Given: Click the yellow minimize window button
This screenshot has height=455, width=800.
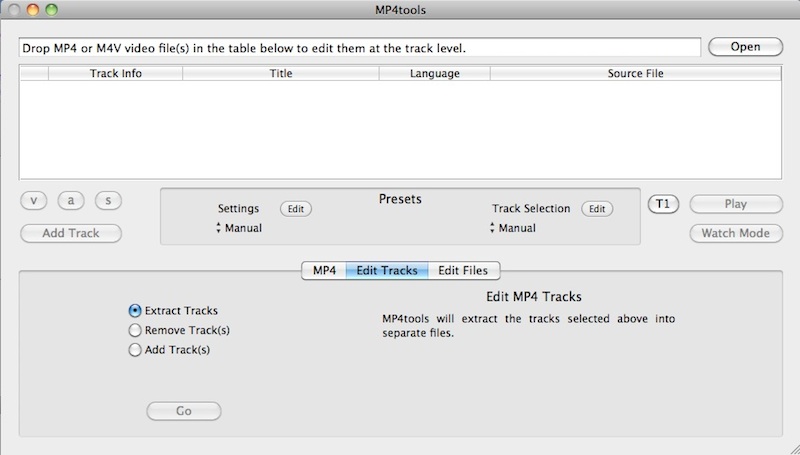Looking at the screenshot, I should click(x=33, y=10).
